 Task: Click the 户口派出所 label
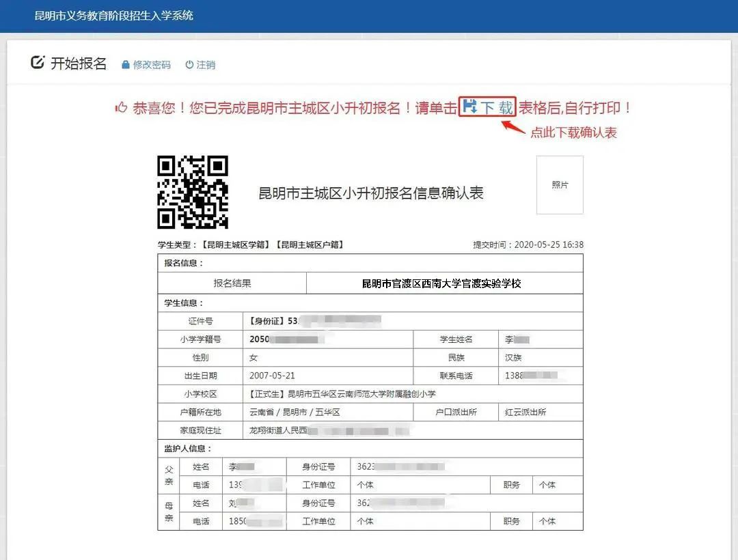[456, 412]
